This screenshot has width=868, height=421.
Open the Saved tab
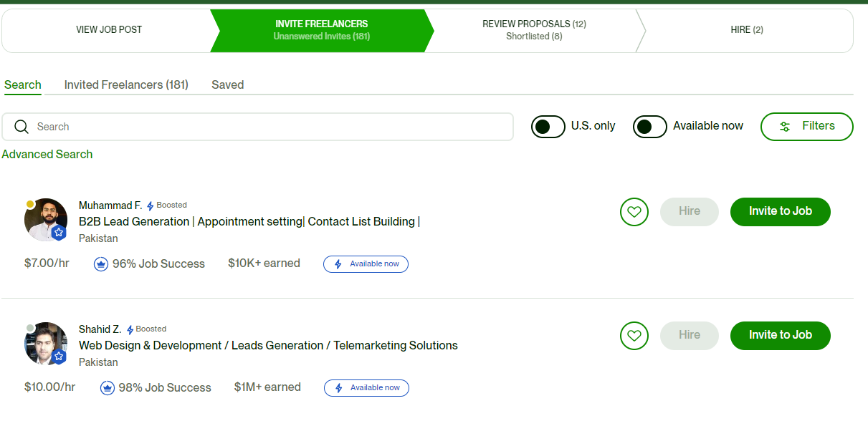click(x=228, y=84)
